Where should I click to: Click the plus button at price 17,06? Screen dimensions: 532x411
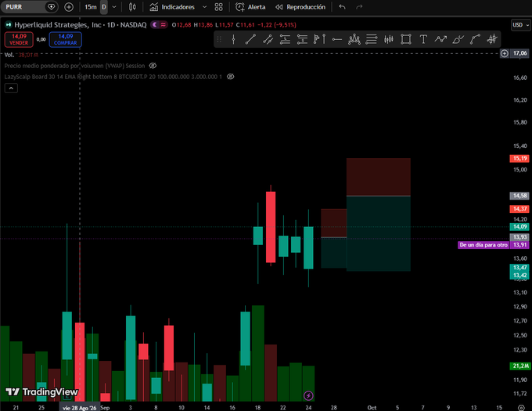coord(505,53)
